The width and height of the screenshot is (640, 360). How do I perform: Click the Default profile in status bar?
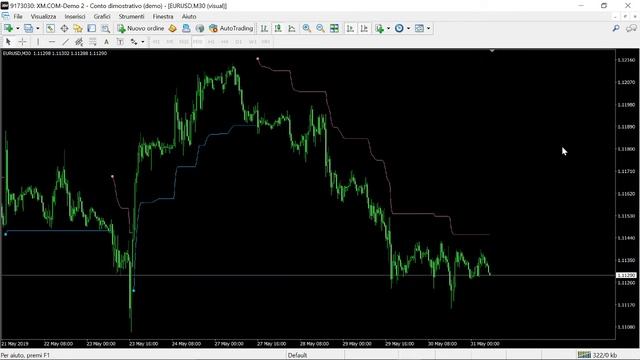tap(298, 355)
